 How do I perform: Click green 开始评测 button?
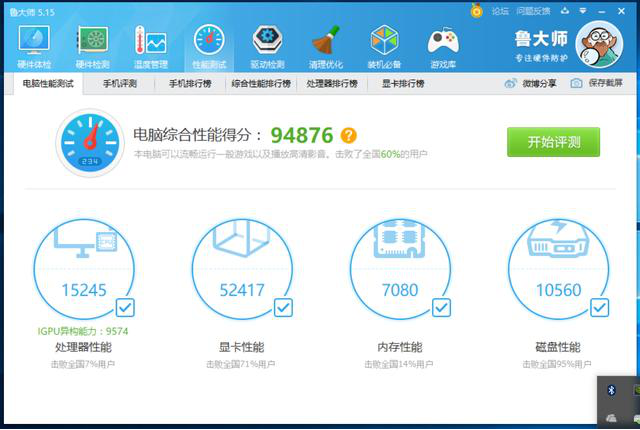pos(553,142)
